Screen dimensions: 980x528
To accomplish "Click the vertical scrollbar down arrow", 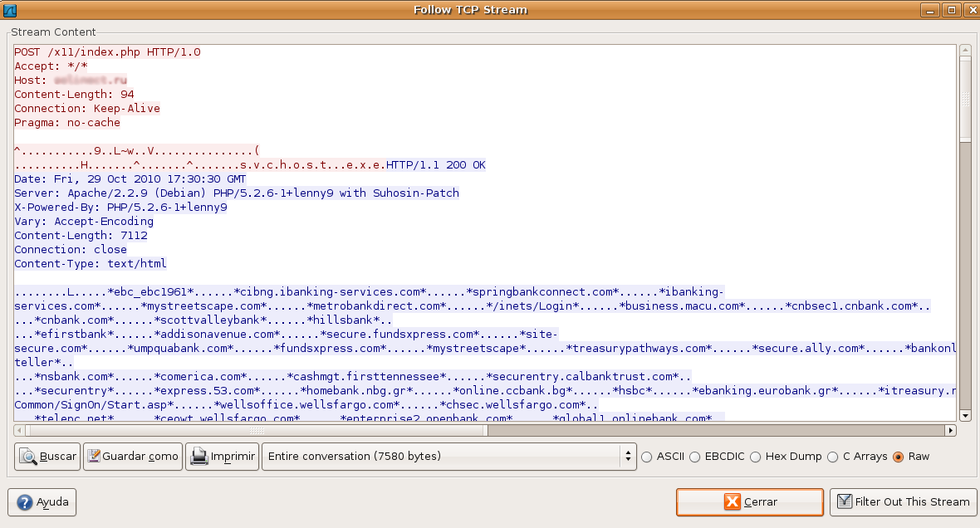I will tap(964, 415).
